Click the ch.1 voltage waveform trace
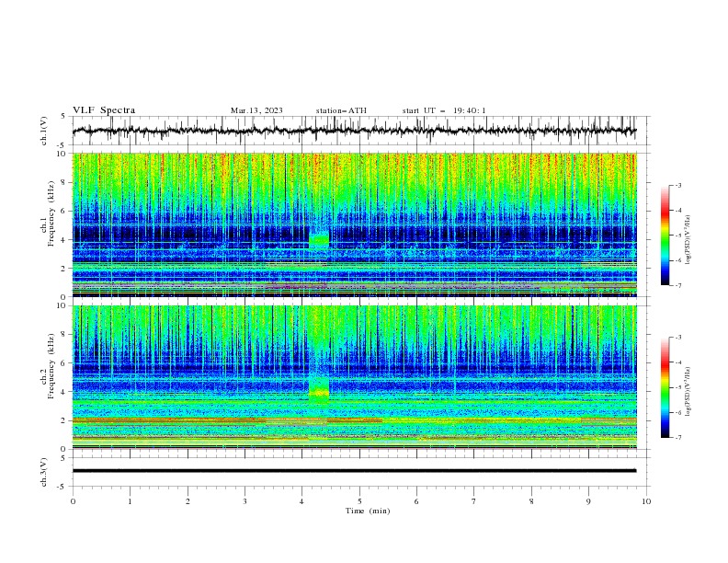The height and width of the screenshot is (563, 728). tap(354, 131)
